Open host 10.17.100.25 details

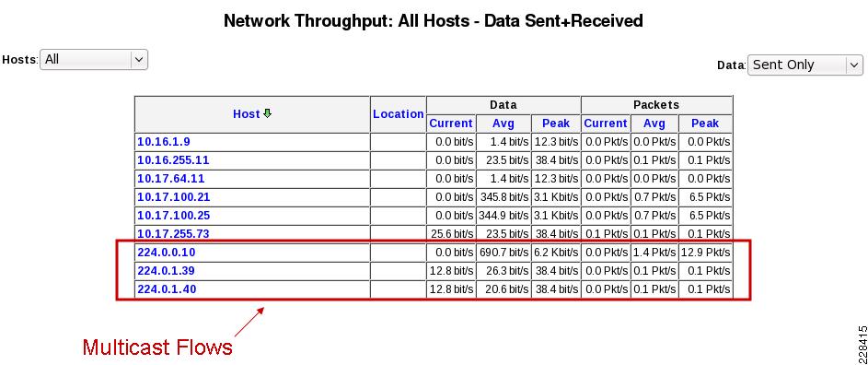(x=174, y=216)
